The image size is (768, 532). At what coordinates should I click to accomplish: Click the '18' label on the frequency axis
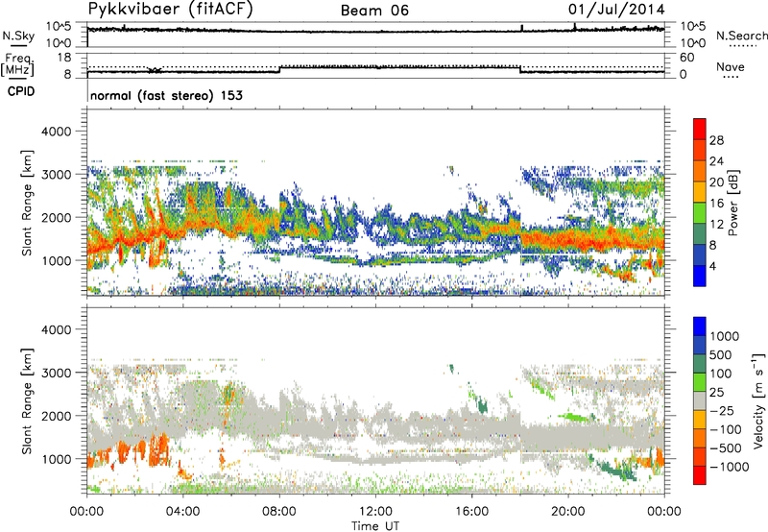64,58
